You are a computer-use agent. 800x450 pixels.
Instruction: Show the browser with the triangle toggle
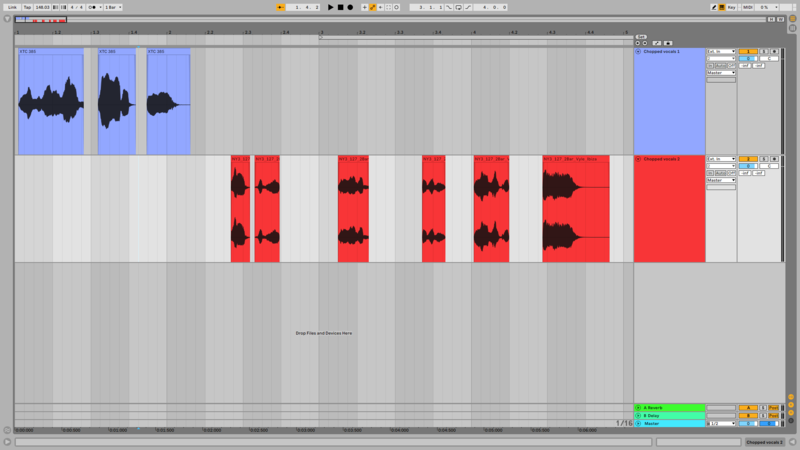click(7, 19)
